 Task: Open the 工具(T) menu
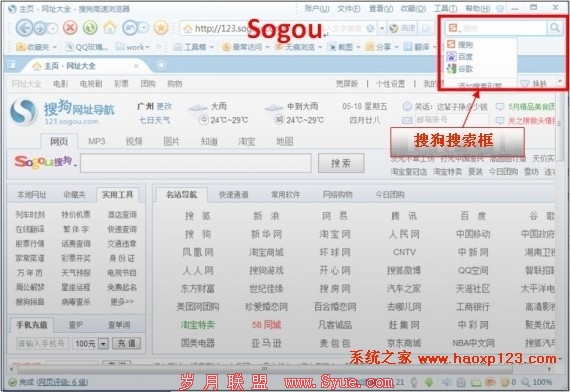pos(446,8)
